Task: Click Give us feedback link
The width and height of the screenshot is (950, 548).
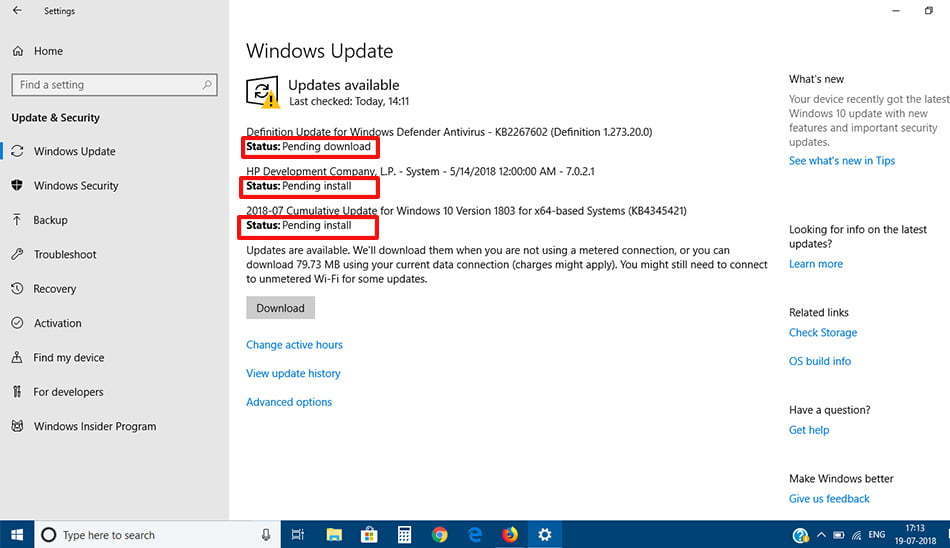Action: (x=829, y=498)
